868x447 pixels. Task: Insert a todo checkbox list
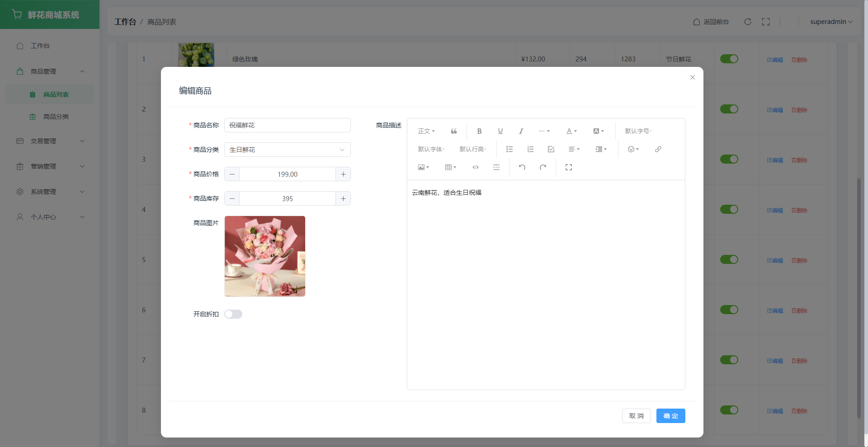551,149
